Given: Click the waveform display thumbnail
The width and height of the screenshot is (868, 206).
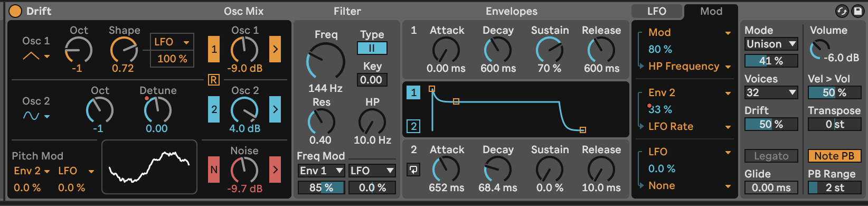Looking at the screenshot, I should click(149, 167).
